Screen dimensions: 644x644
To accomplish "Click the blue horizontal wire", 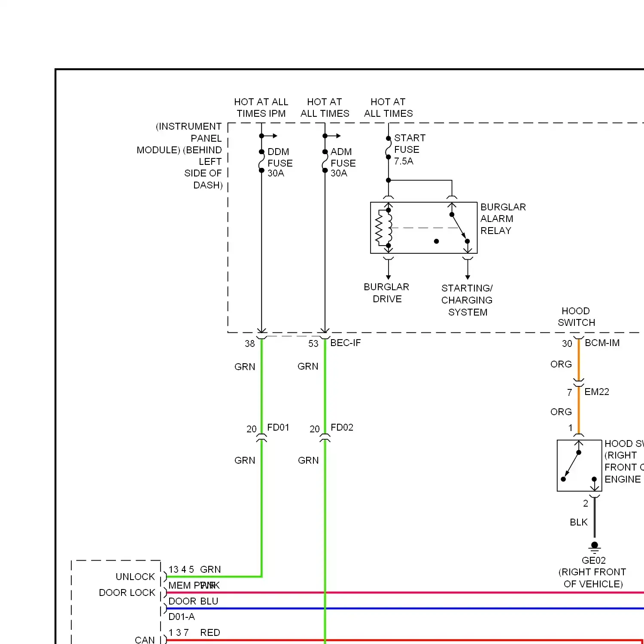I will (x=405, y=608).
